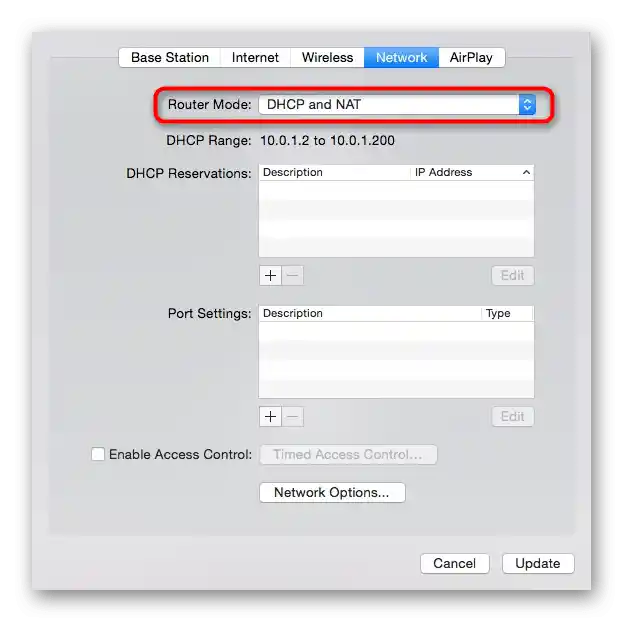The image size is (623, 622).
Task: Cancel the configuration changes
Action: (x=455, y=563)
